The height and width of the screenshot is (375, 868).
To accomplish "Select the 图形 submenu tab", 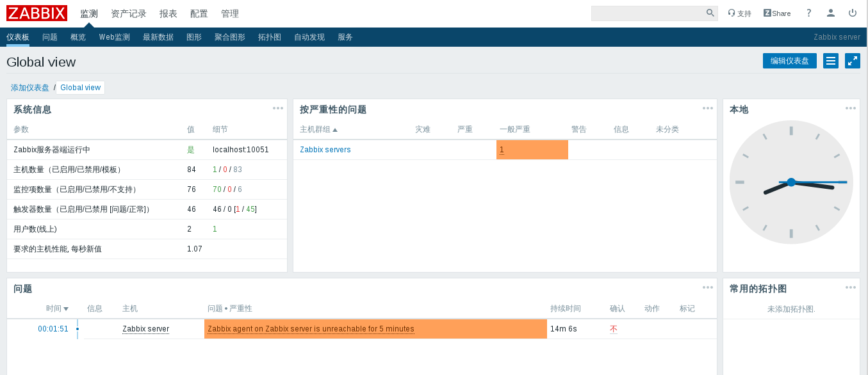I will (194, 37).
